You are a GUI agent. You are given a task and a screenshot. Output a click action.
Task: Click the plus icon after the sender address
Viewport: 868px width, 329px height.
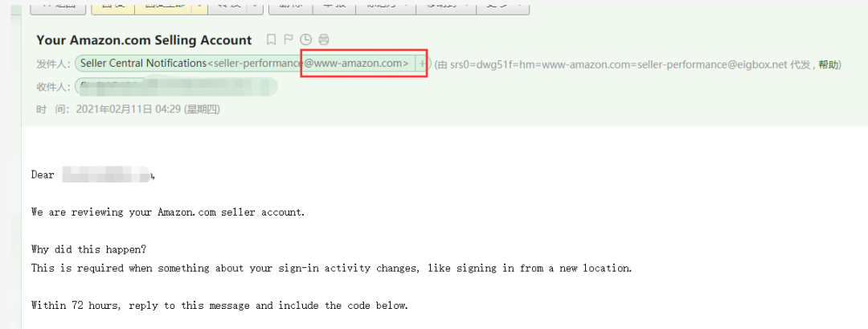pos(422,64)
